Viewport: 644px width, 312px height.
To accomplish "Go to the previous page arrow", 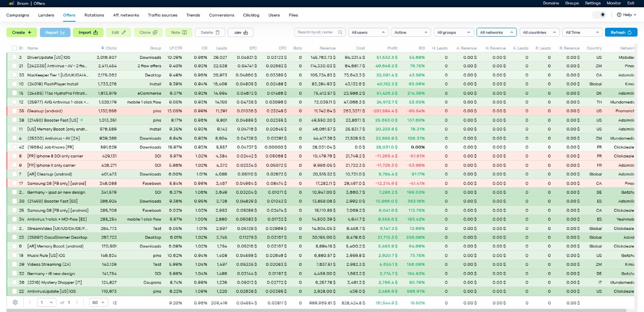I will (x=30, y=302).
